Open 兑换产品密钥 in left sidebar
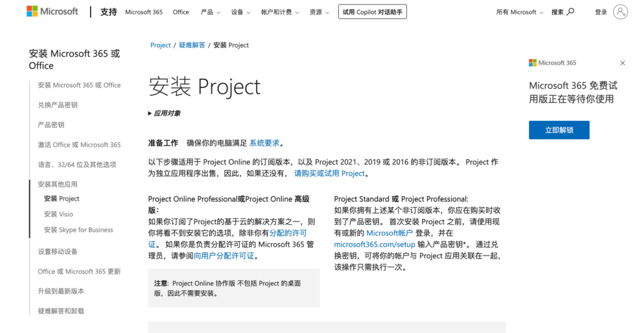644x333 pixels. [58, 105]
